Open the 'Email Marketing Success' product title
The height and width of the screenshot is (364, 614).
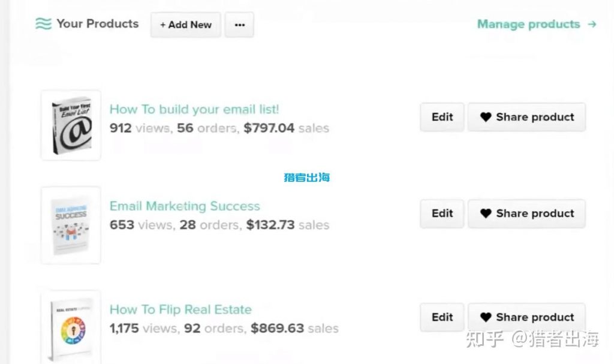coord(185,206)
